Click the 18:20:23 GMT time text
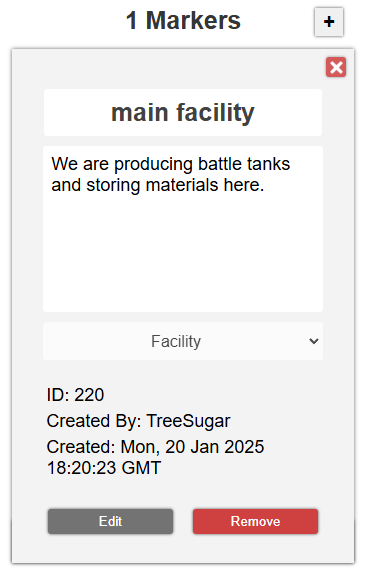The height and width of the screenshot is (574, 368). [x=104, y=468]
